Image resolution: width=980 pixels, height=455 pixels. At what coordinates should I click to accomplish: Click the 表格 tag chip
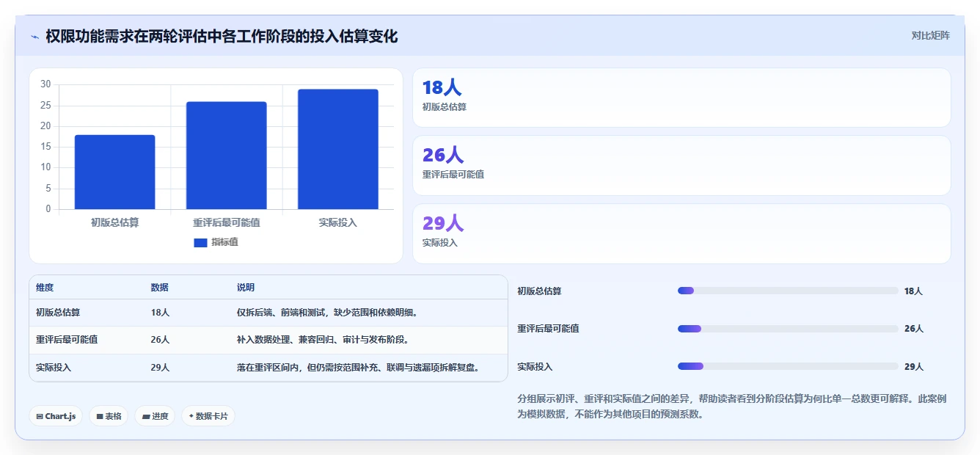pyautogui.click(x=109, y=416)
